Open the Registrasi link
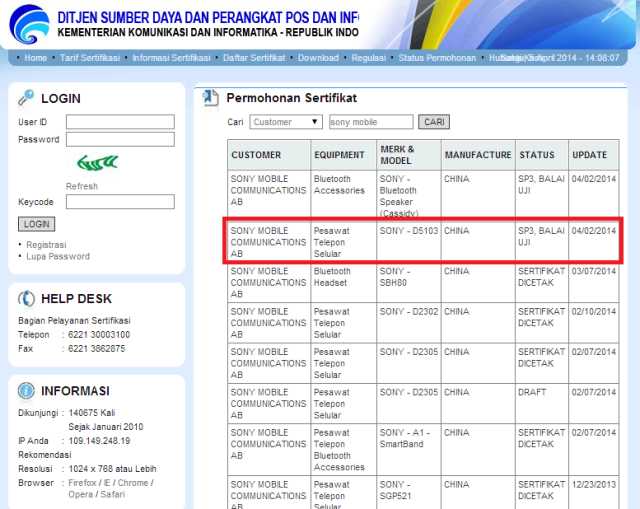640x509 pixels. tap(46, 244)
